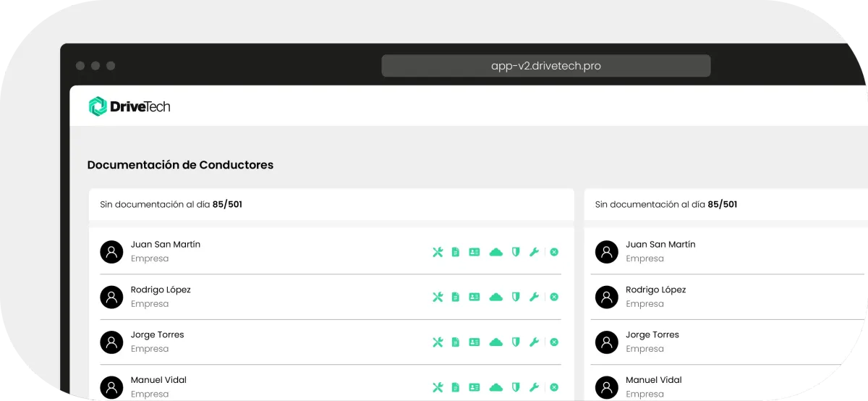
Task: Click Jorge Torres's avatar in right panel
Action: coord(607,342)
